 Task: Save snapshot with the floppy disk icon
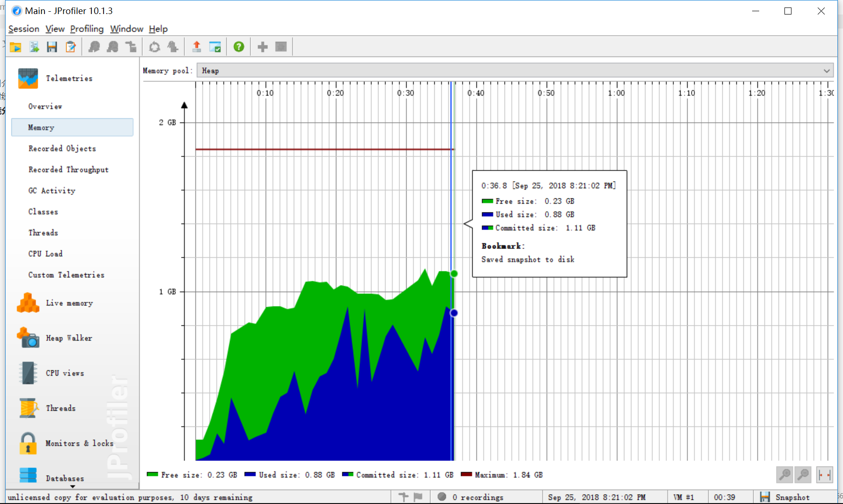[x=52, y=47]
